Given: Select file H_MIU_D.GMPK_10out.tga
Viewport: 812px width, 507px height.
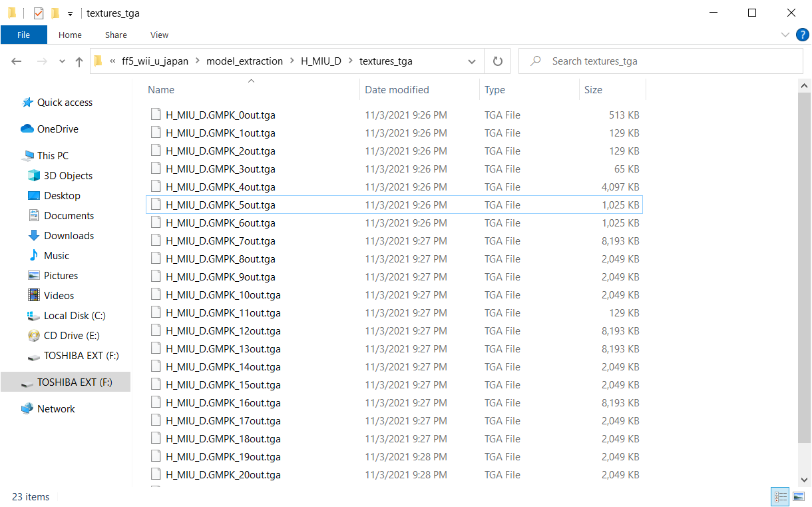Looking at the screenshot, I should click(x=223, y=295).
